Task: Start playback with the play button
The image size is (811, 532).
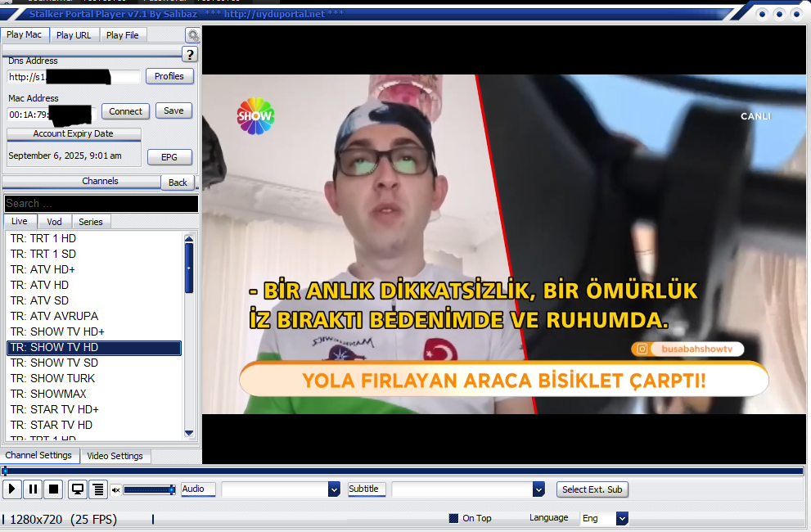Action: 12,489
